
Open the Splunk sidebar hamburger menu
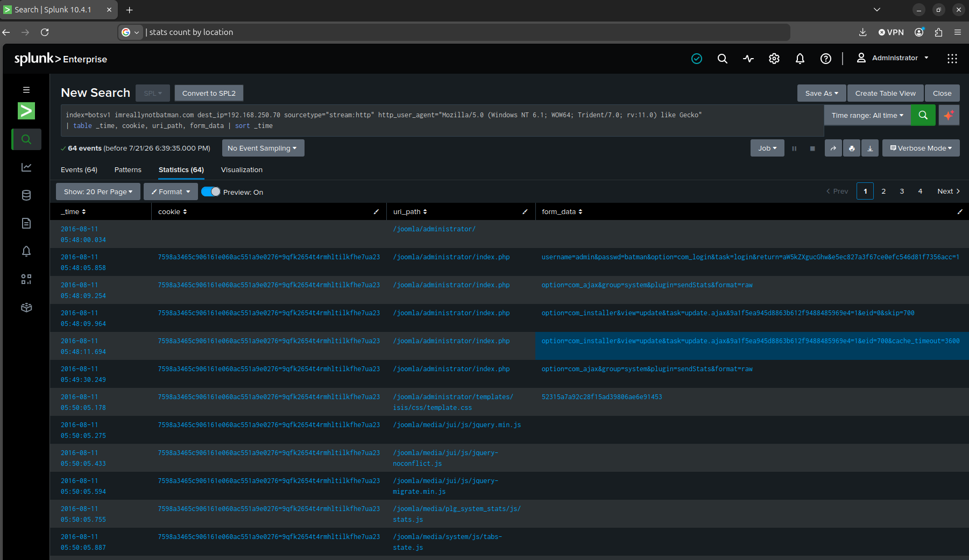click(x=26, y=90)
